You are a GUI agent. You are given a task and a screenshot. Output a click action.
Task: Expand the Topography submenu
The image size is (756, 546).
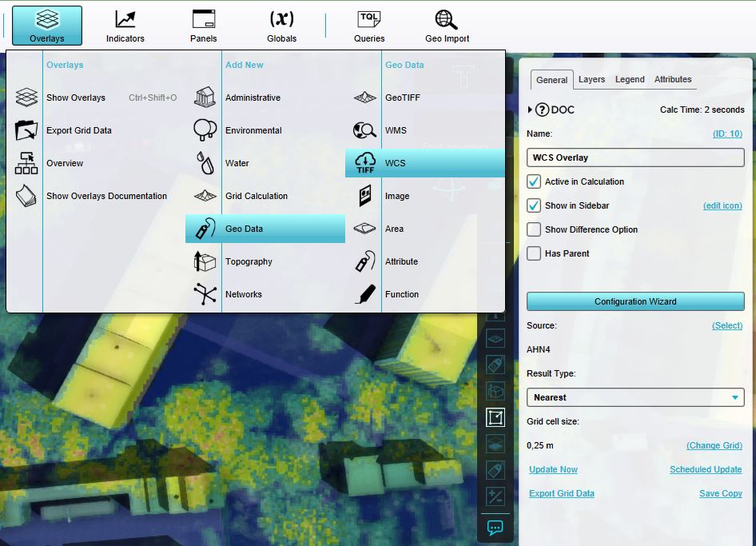pyautogui.click(x=249, y=261)
